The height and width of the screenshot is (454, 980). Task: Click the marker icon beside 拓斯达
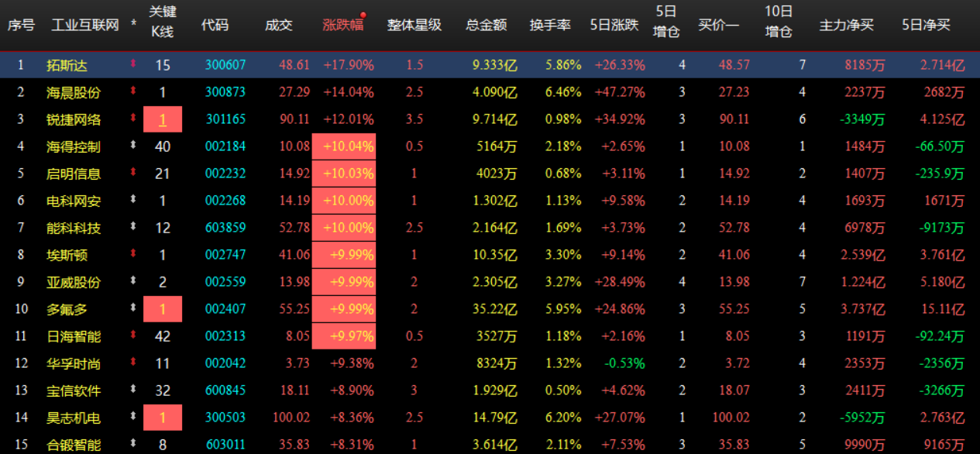(x=133, y=65)
